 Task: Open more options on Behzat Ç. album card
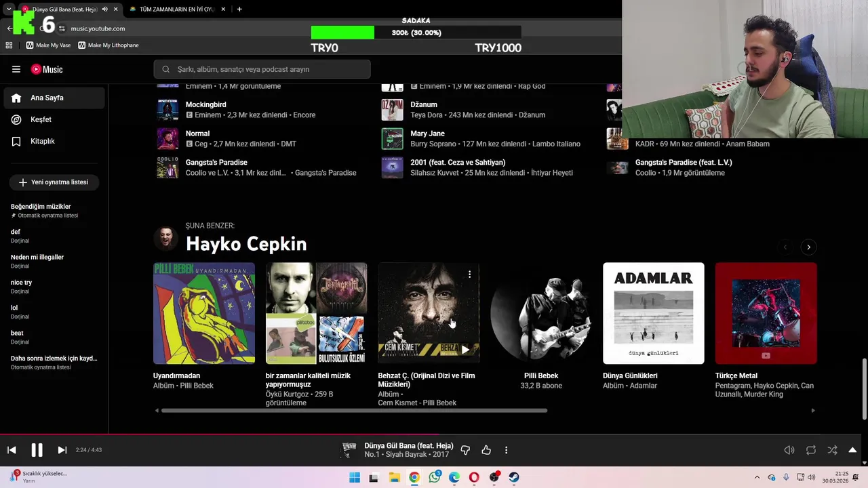coord(469,274)
